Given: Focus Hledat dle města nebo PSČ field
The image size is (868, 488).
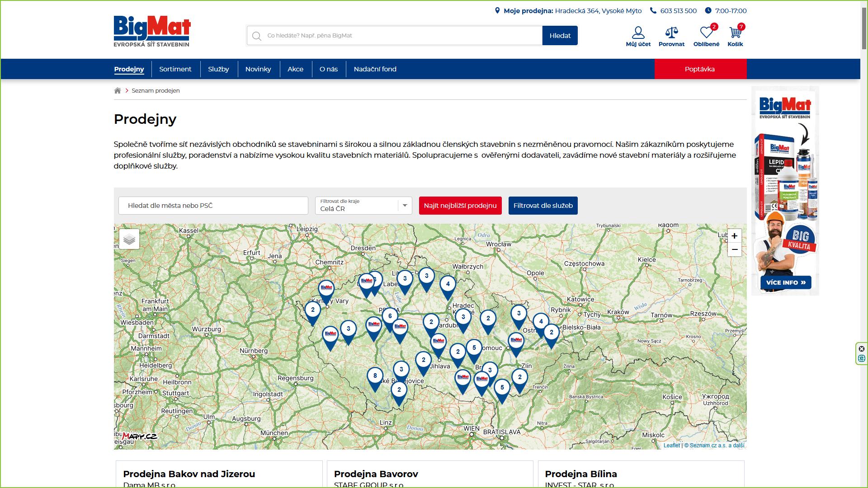Looking at the screenshot, I should pos(213,206).
